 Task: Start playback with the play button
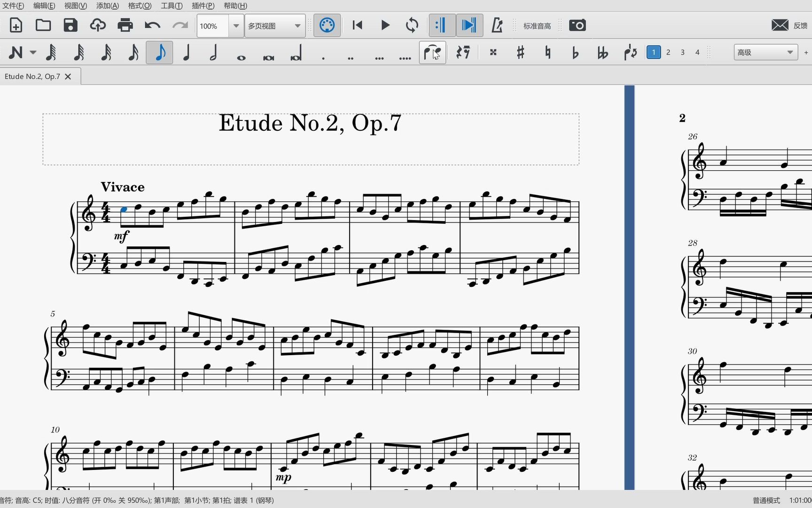[385, 25]
